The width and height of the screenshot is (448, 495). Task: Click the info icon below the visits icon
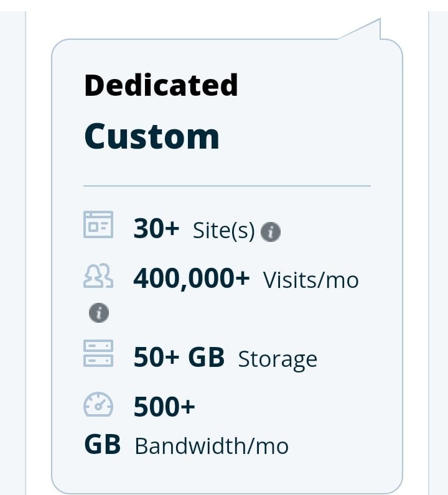[98, 312]
